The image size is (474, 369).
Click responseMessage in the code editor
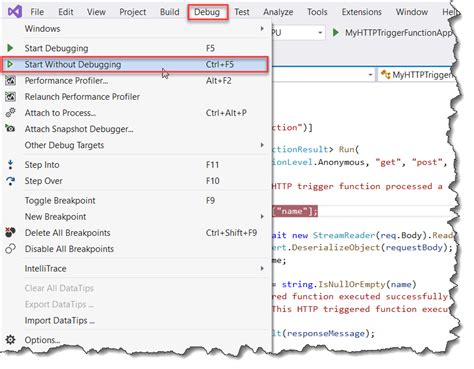[x=326, y=333]
